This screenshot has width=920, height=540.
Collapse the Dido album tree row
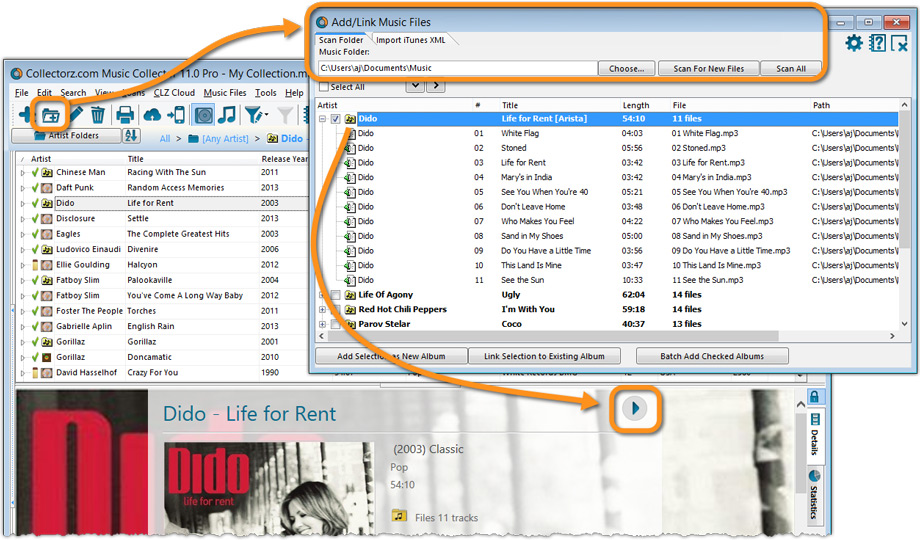click(322, 119)
